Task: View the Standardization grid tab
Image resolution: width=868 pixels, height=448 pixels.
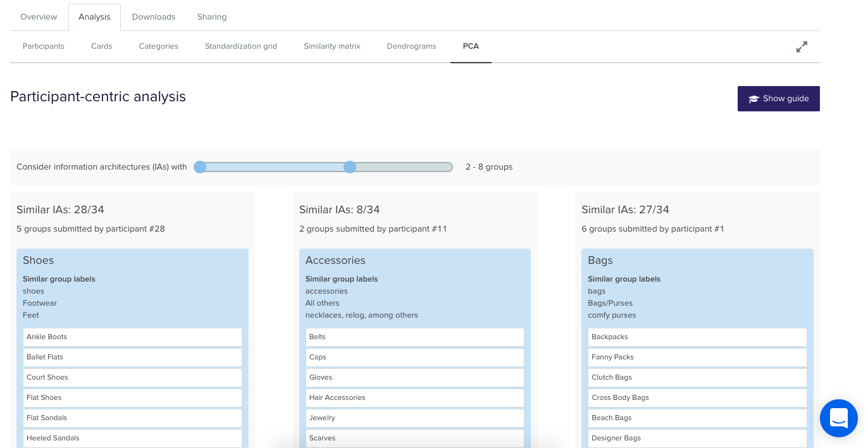Action: [x=241, y=46]
